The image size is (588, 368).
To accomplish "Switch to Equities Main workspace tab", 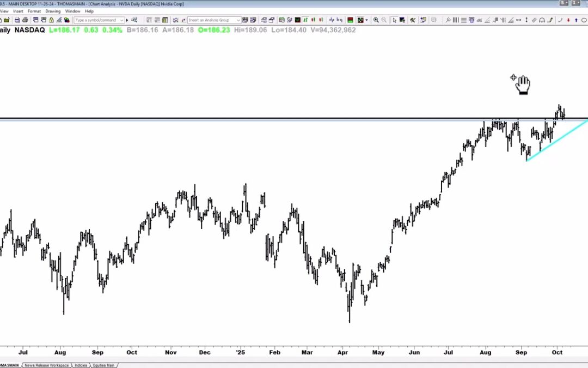I will tap(103, 365).
